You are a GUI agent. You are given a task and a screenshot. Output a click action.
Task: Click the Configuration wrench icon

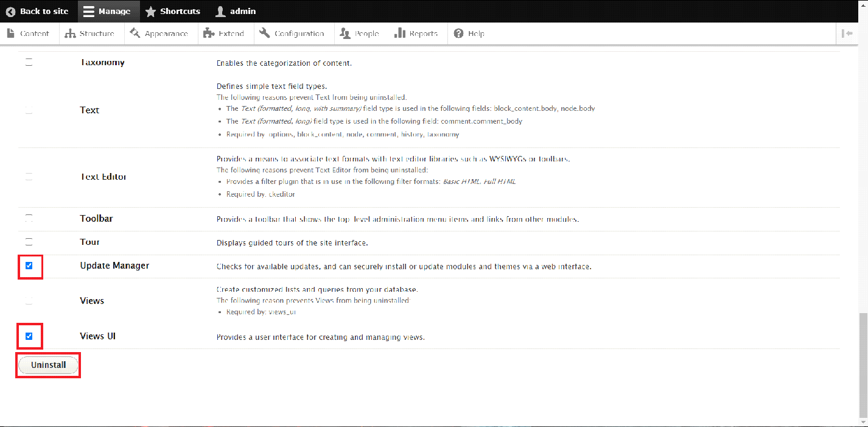pyautogui.click(x=264, y=34)
